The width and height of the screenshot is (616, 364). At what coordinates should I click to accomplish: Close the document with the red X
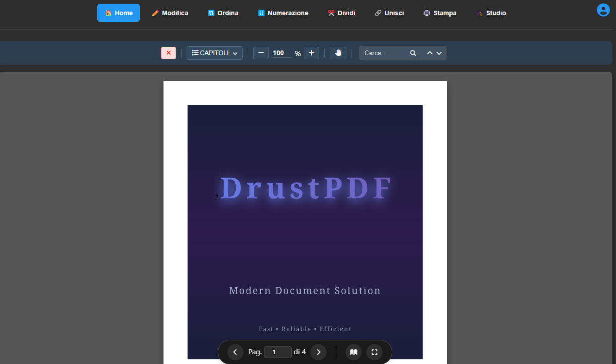tap(168, 53)
